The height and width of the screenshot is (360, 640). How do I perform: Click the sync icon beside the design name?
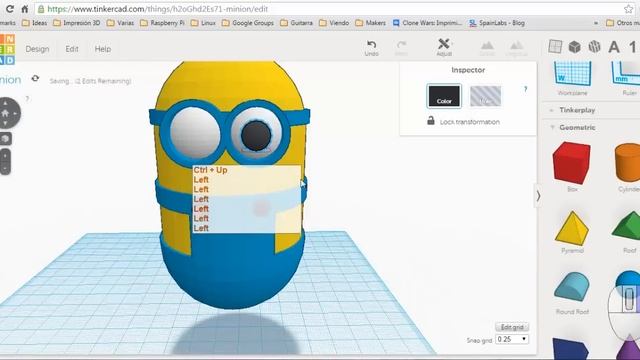pyautogui.click(x=35, y=78)
